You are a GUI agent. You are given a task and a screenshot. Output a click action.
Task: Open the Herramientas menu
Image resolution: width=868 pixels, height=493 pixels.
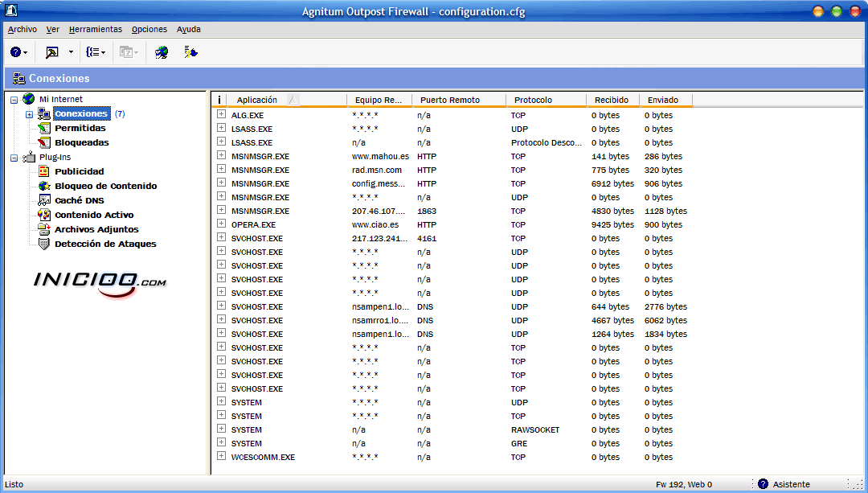(95, 29)
